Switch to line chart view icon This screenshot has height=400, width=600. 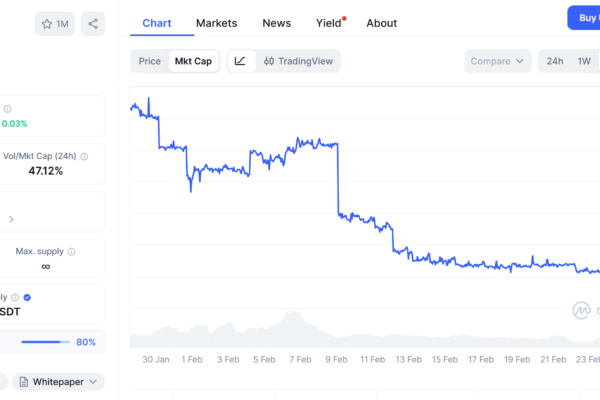(240, 61)
